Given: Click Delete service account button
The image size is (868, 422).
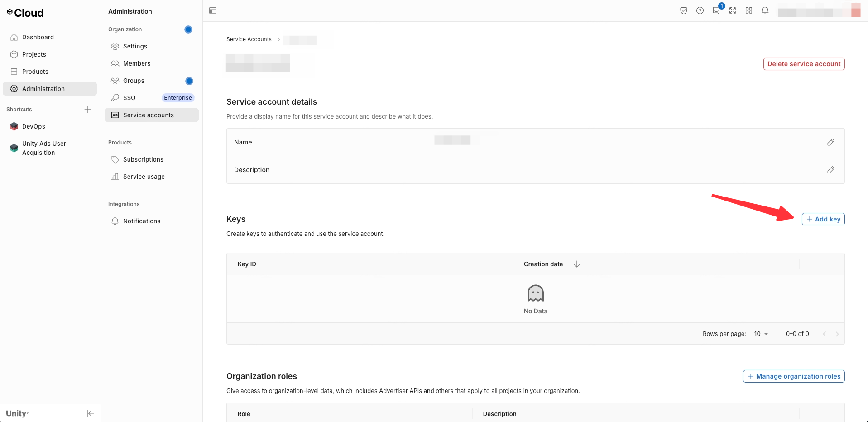Looking at the screenshot, I should pos(804,64).
